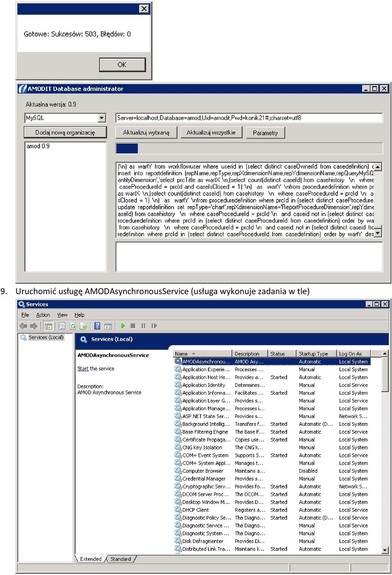Sort services by Description column header
The height and width of the screenshot is (575, 392).
pyautogui.click(x=249, y=354)
